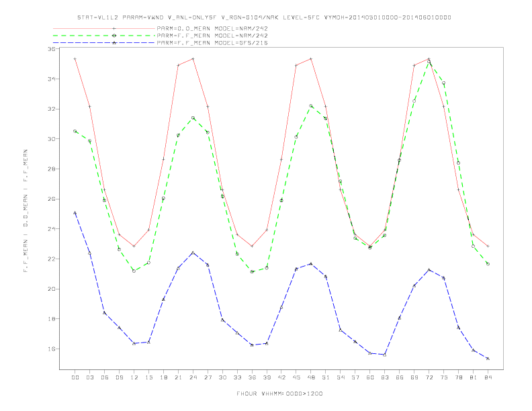Click x-axis forecast hour label 69
The image size is (532, 411).
[414, 377]
